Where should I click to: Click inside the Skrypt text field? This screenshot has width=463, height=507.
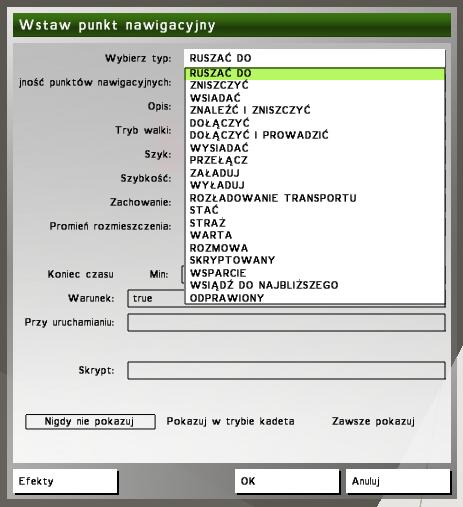286,370
